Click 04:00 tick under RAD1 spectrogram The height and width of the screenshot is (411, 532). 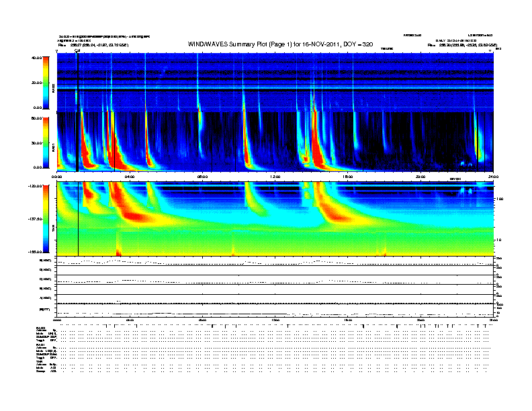[x=130, y=177]
